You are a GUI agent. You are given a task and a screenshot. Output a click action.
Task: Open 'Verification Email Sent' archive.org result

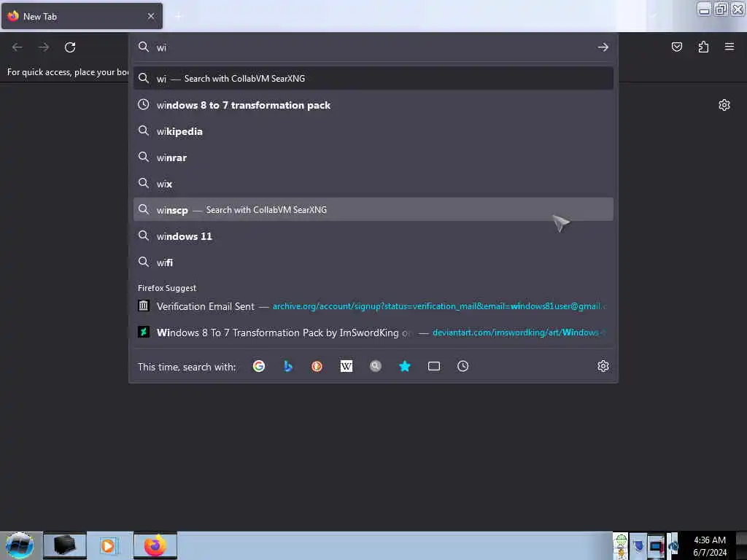pyautogui.click(x=373, y=306)
